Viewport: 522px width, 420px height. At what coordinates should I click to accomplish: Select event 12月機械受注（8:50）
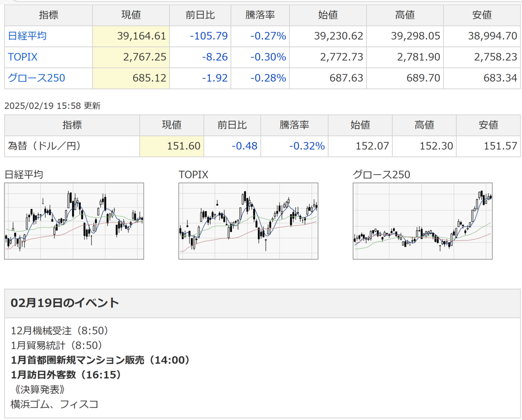point(60,331)
